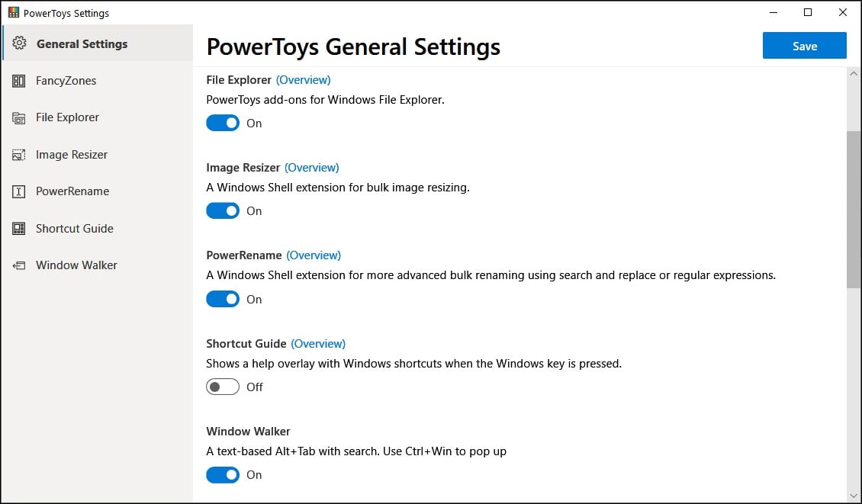Click the vertical scrollbar thumb
This screenshot has height=504, width=862.
tap(854, 210)
